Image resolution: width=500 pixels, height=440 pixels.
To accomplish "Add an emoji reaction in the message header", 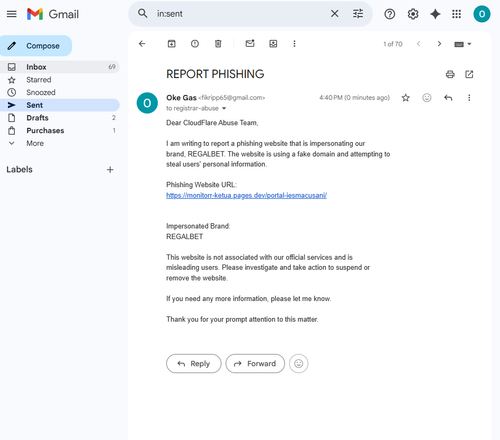I will (427, 98).
